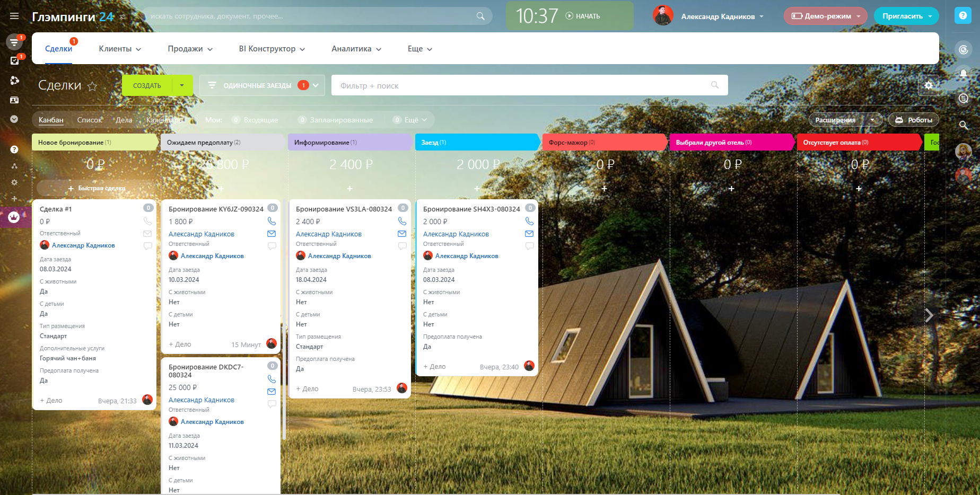Add a deal in the Форс-мажор column

coord(604,189)
